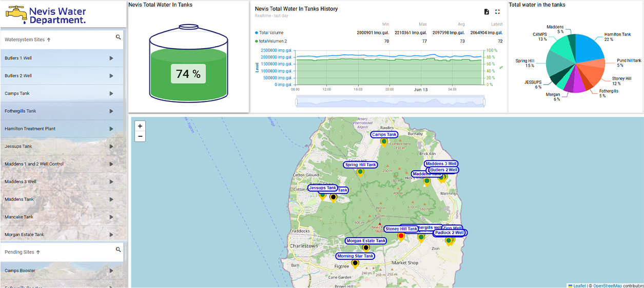The image size is (644, 288).
Task: Toggle the totalVolumen 2 legend entry
Action: pyautogui.click(x=273, y=41)
